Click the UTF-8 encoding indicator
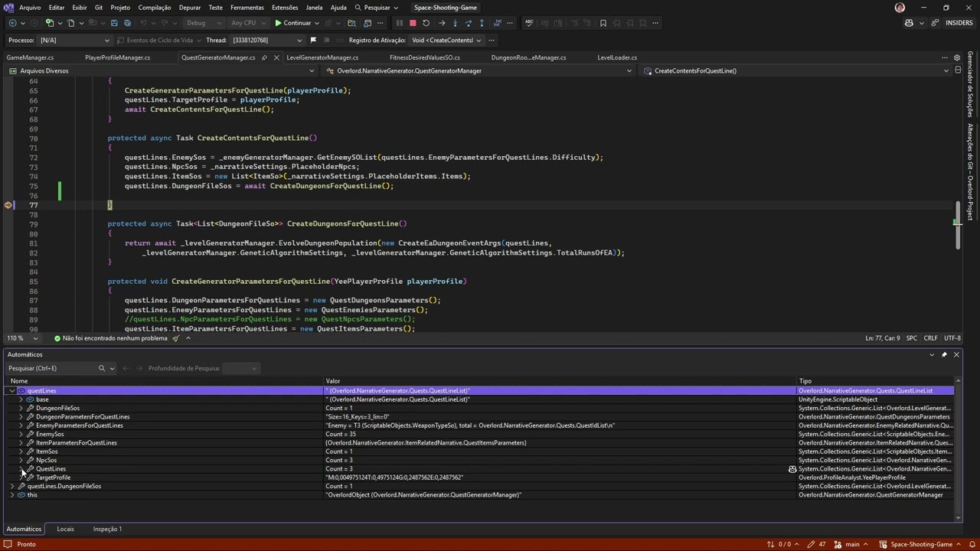 pos(952,338)
